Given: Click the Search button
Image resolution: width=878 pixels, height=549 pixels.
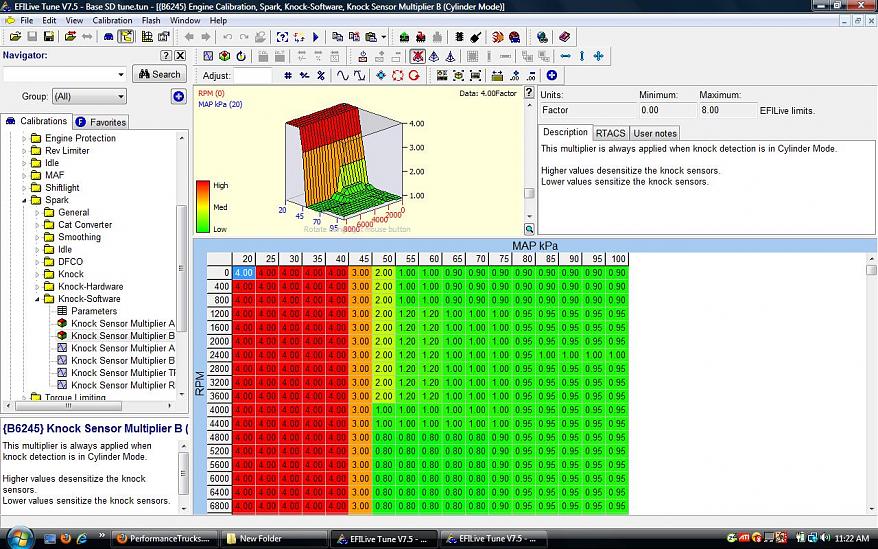Looking at the screenshot, I should 160,74.
